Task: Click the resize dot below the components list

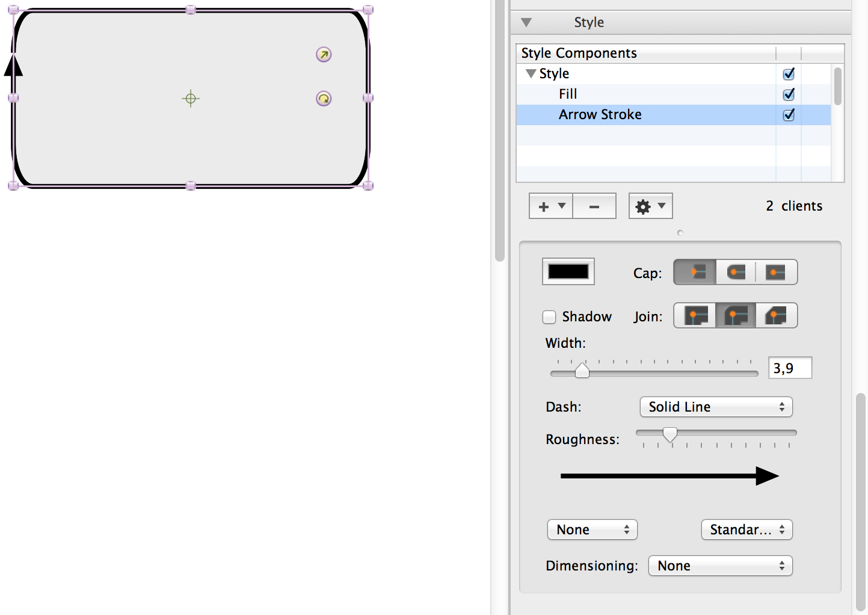Action: click(x=680, y=233)
